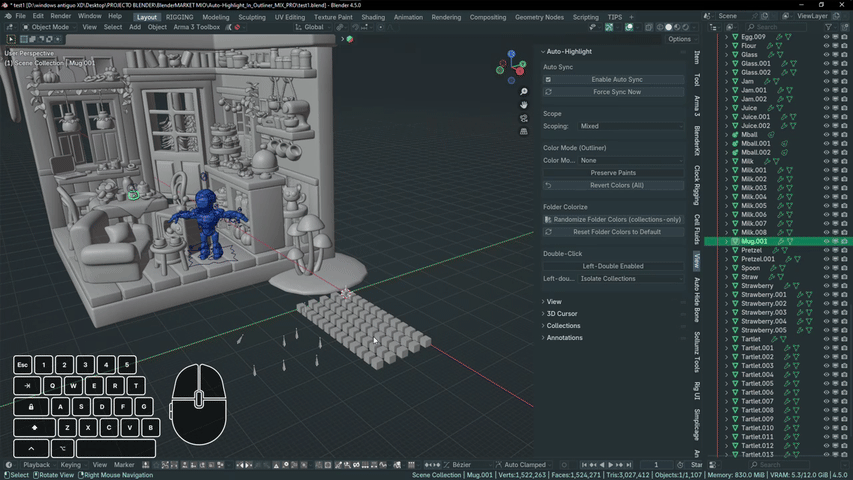Click the viewport zoom magnifier icon
This screenshot has width=853, height=480.
523,91
